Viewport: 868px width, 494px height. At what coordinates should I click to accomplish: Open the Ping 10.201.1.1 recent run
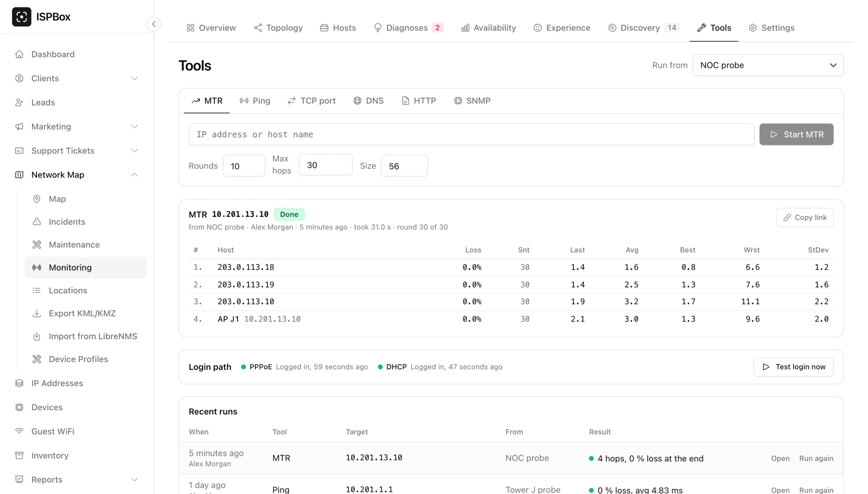coord(780,490)
